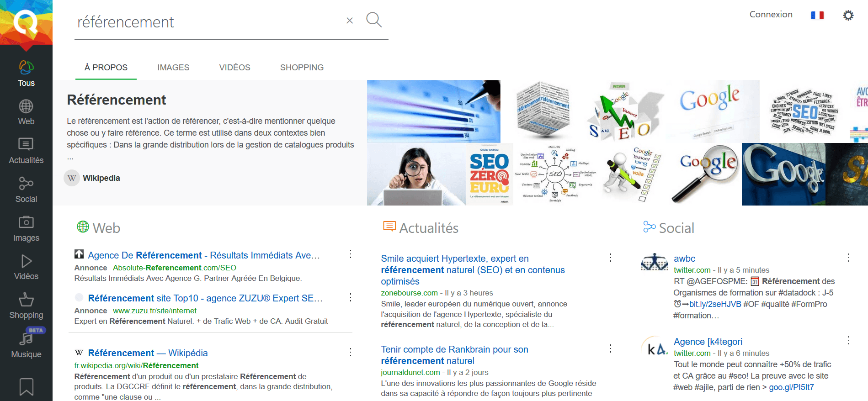Open options for Agence De Référencement result
Screen dimensions: 868x401
[x=351, y=254]
